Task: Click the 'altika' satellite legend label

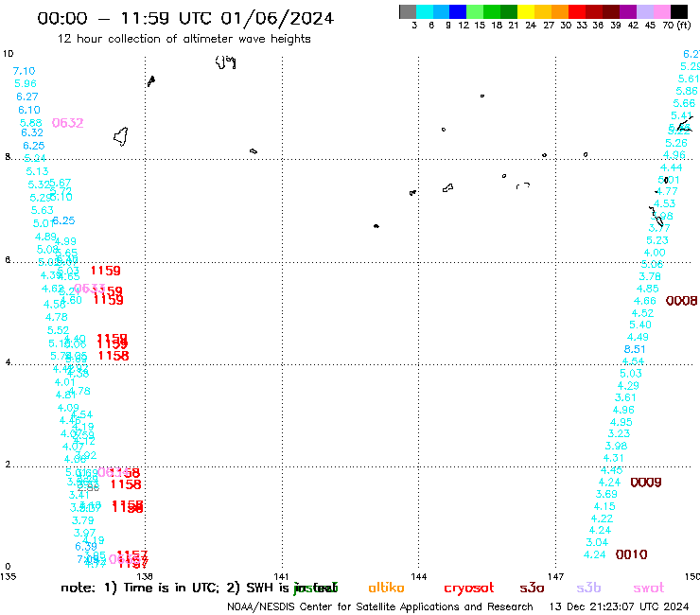Action: click(386, 588)
